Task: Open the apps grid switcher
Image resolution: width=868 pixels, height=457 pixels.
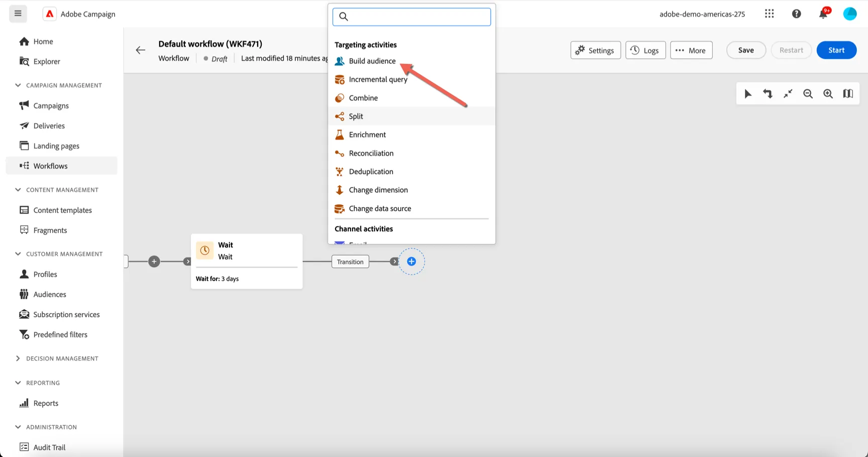Action: click(x=769, y=14)
